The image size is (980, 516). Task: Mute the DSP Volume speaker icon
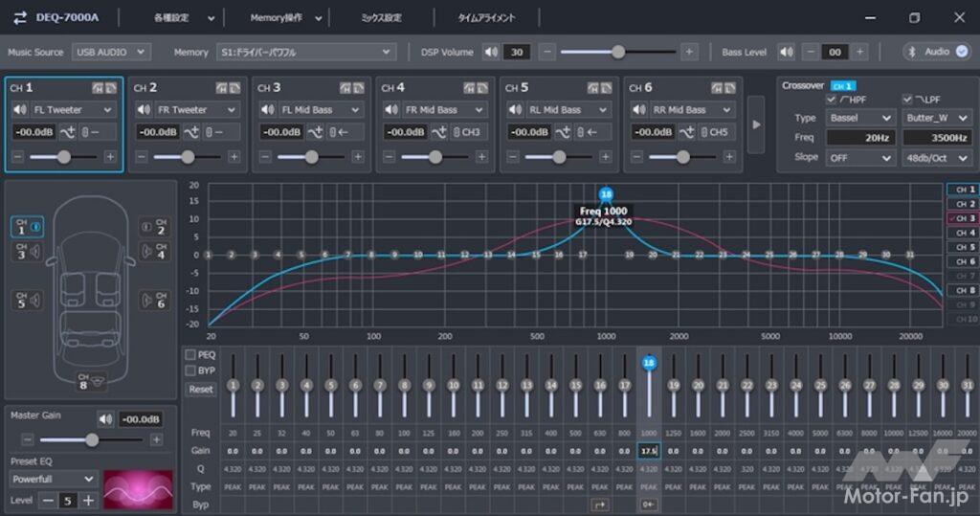pos(491,52)
